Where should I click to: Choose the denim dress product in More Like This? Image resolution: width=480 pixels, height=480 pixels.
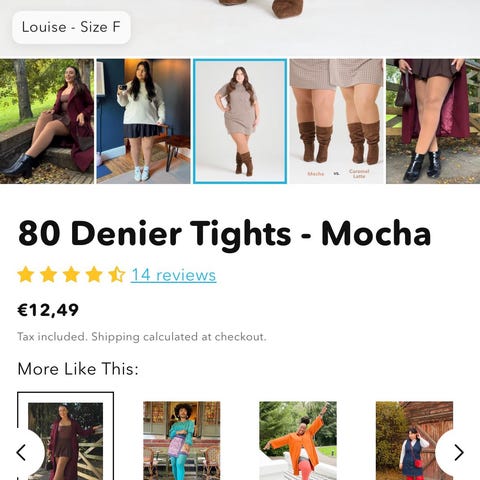tap(414, 441)
